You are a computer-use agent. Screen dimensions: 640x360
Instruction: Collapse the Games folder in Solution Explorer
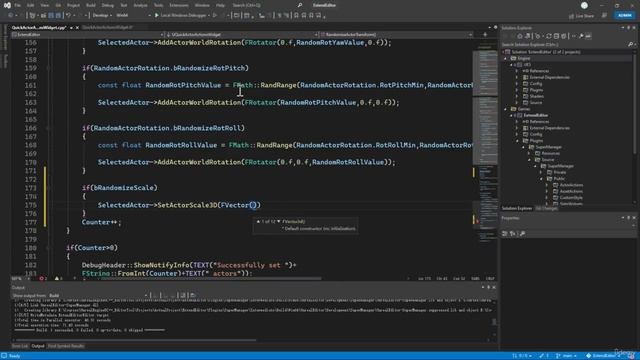pos(505,109)
